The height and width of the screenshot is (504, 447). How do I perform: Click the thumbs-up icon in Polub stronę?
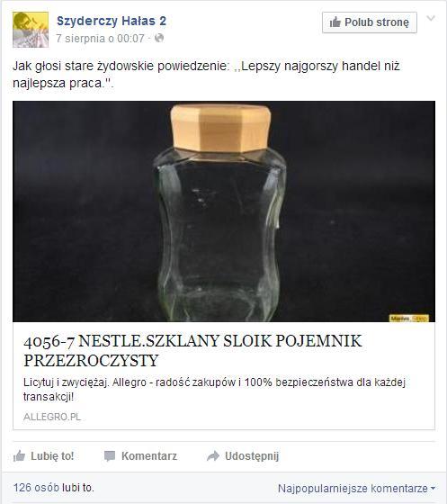[x=335, y=22]
